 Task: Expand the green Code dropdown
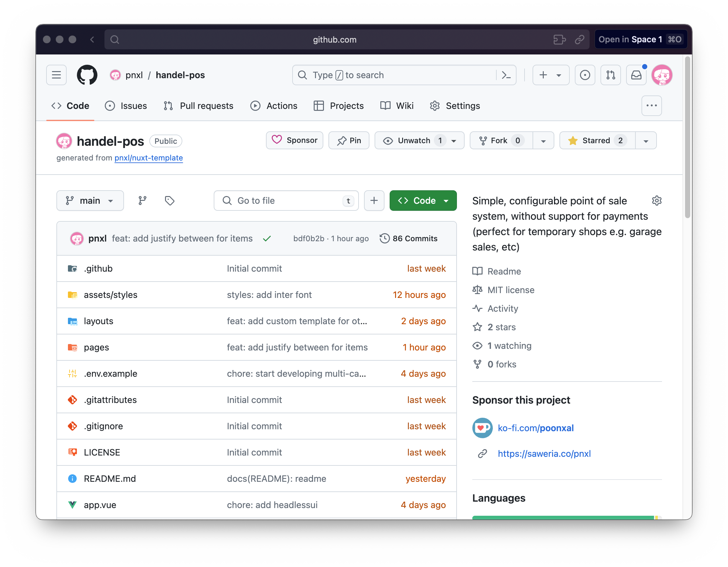pos(423,201)
